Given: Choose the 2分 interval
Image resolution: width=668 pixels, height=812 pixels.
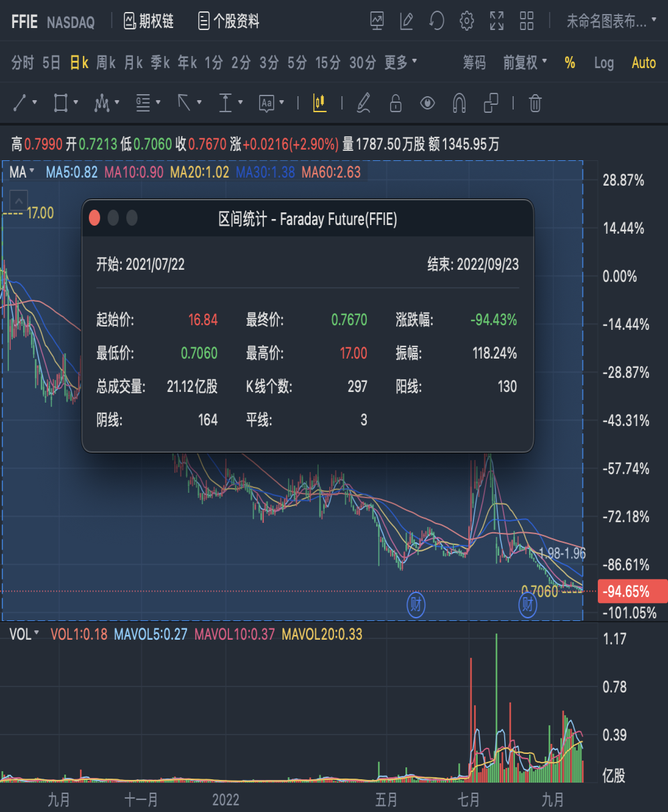Looking at the screenshot, I should point(241,63).
